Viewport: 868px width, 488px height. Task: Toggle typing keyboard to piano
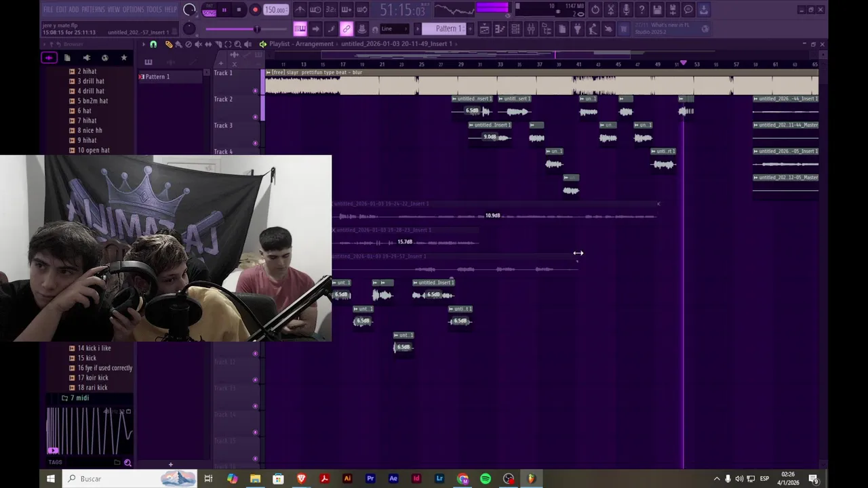[x=300, y=29]
